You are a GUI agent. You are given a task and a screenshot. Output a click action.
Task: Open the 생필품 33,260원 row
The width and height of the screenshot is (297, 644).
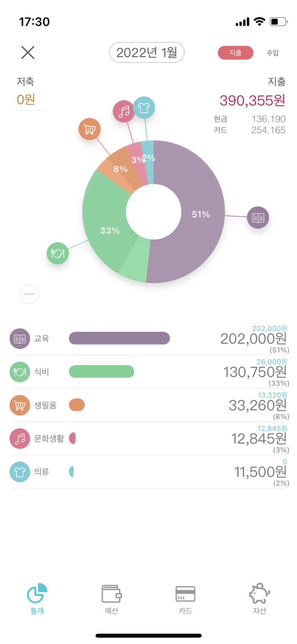click(148, 405)
